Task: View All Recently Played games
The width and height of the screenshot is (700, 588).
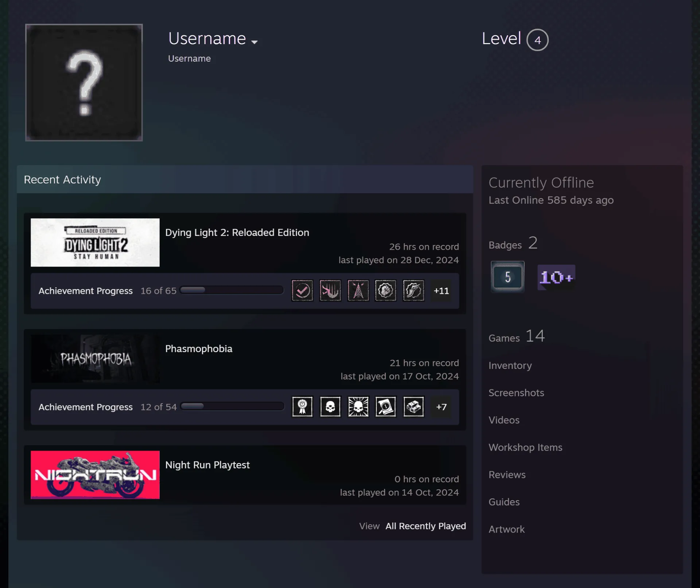Action: [x=425, y=526]
